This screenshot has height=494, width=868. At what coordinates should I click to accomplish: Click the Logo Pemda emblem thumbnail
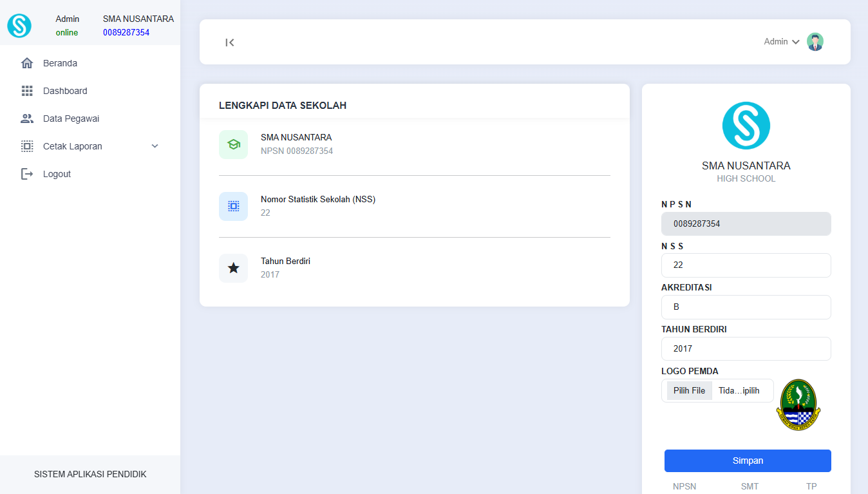tap(798, 404)
